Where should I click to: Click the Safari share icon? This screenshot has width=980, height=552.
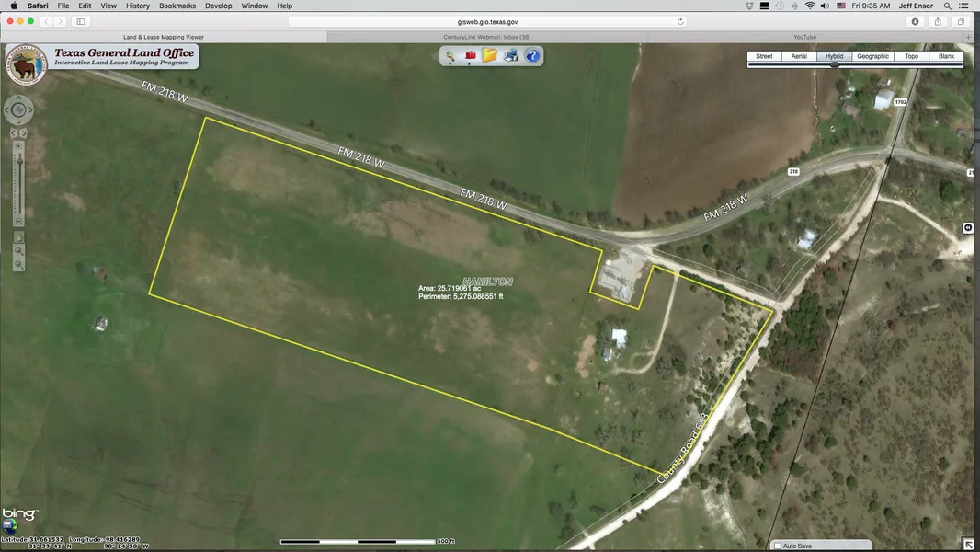coord(938,21)
